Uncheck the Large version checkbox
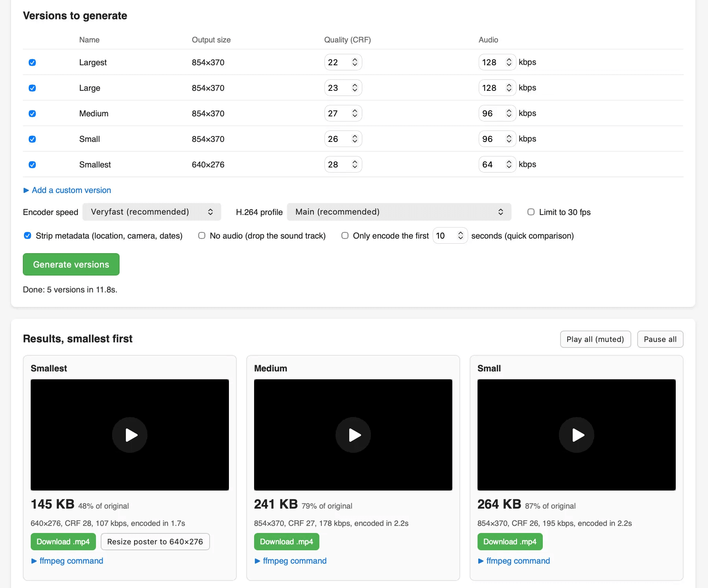708x588 pixels. point(32,88)
